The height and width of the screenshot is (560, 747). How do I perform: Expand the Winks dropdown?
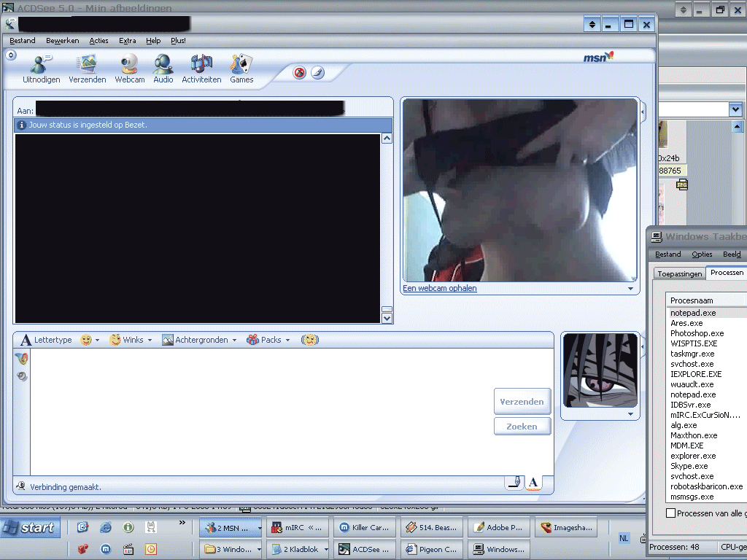pos(131,340)
